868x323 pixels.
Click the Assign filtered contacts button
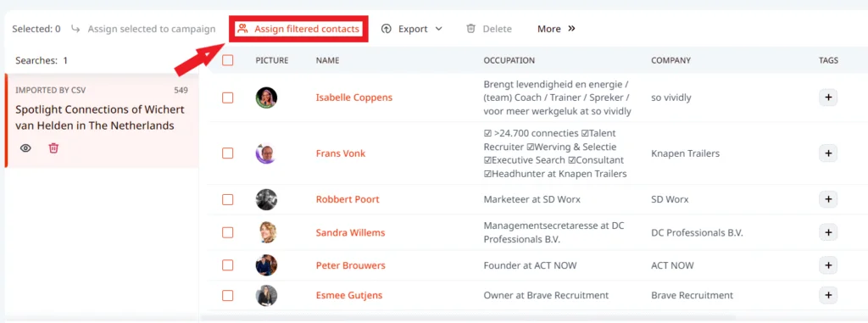click(298, 29)
